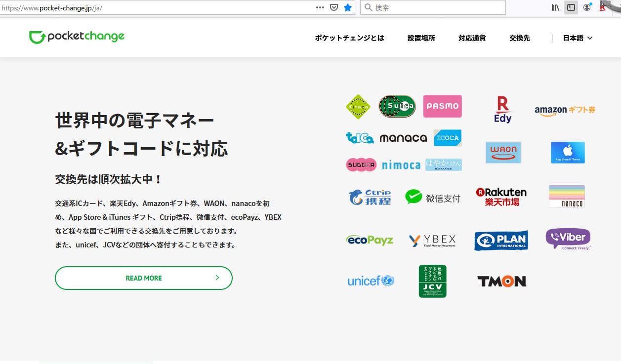Click the 世界中の電子マネー heading
621x364 pixels.
tap(135, 121)
